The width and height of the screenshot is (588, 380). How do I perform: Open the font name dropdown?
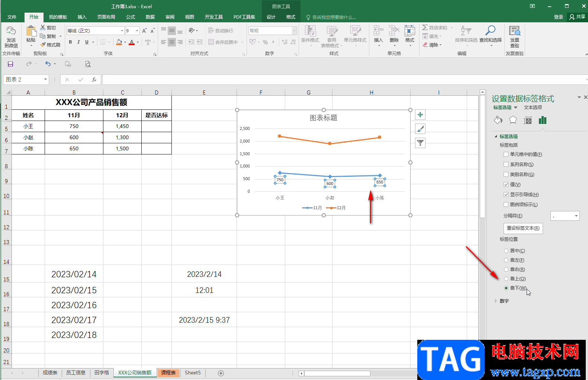(122, 31)
